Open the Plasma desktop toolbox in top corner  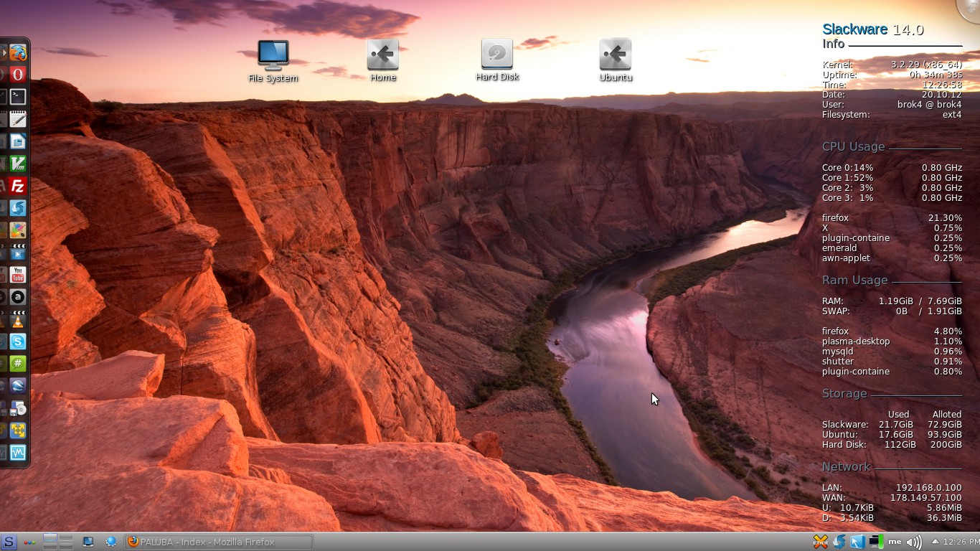point(971,8)
